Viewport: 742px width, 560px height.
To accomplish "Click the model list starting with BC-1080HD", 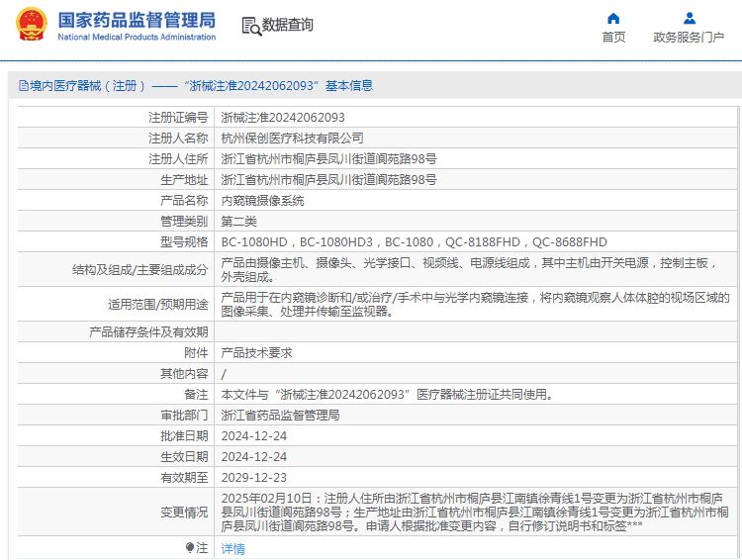I will [x=414, y=241].
